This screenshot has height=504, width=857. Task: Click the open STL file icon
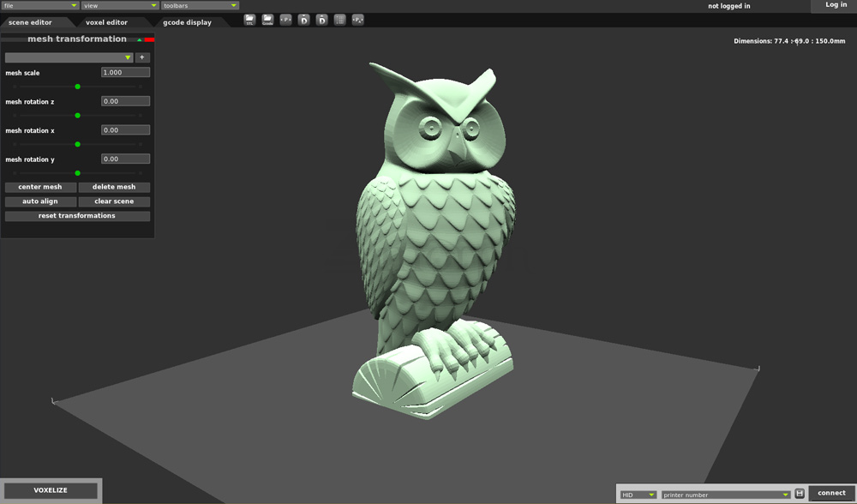pos(249,19)
